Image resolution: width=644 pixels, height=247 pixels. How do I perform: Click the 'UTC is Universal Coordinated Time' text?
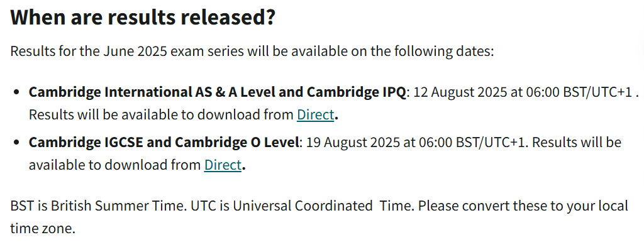tap(303, 205)
